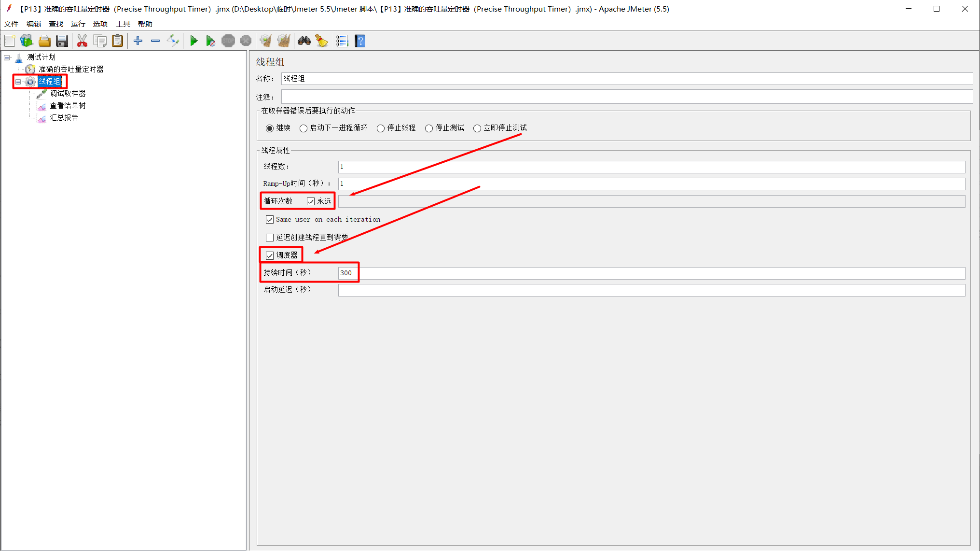980x551 pixels.
Task: Open the Function Helper list icon
Action: click(x=342, y=41)
